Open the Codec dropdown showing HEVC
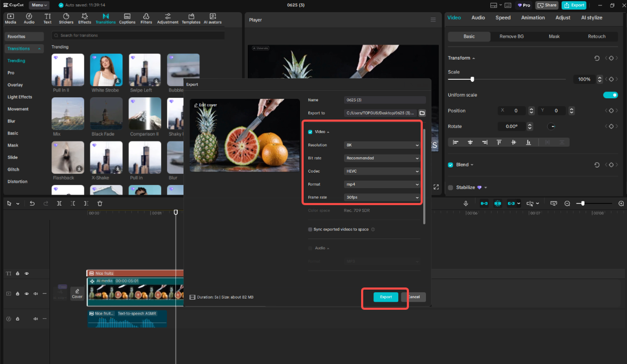The height and width of the screenshot is (364, 627). tap(381, 171)
